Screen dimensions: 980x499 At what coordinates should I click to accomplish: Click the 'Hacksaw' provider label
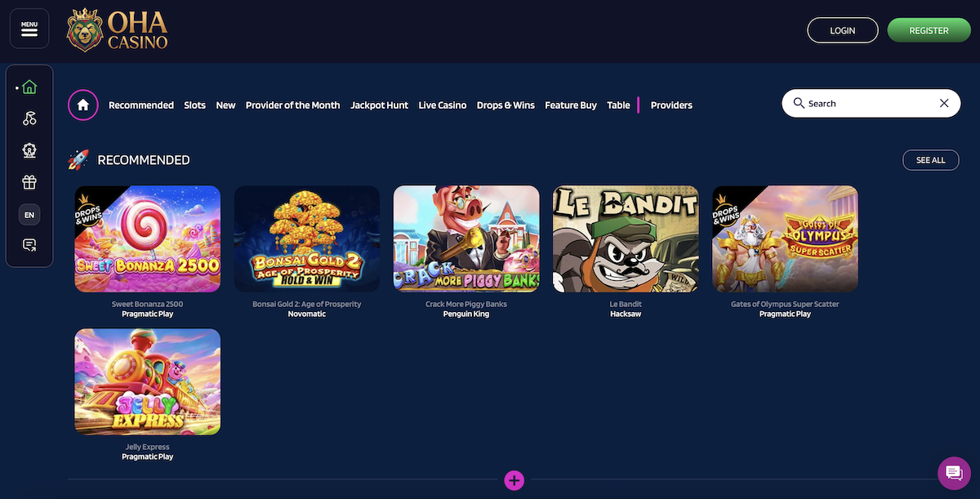click(x=626, y=314)
